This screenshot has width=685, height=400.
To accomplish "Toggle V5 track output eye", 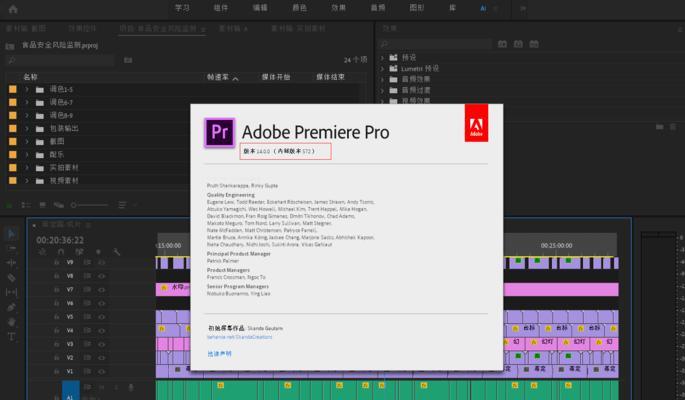I will (x=101, y=317).
